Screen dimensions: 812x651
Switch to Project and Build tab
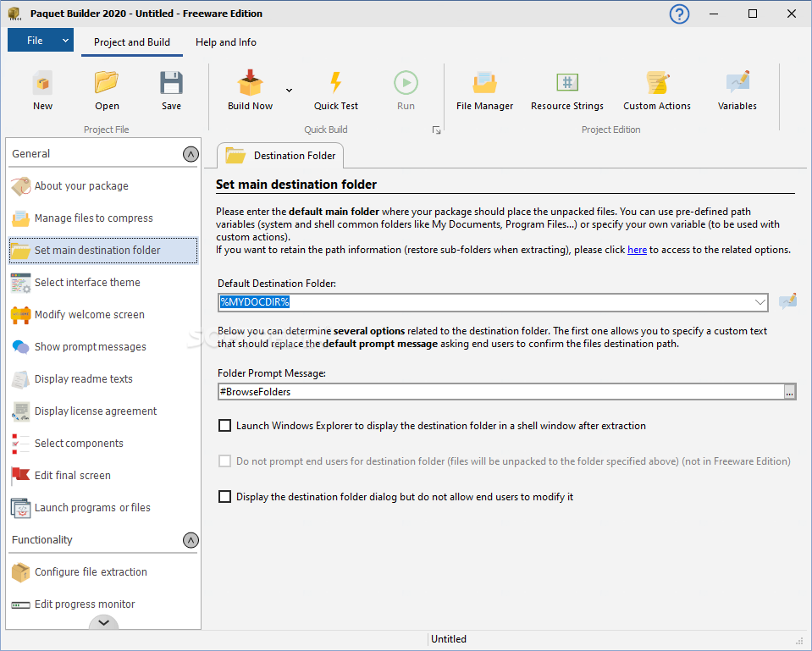coord(131,42)
